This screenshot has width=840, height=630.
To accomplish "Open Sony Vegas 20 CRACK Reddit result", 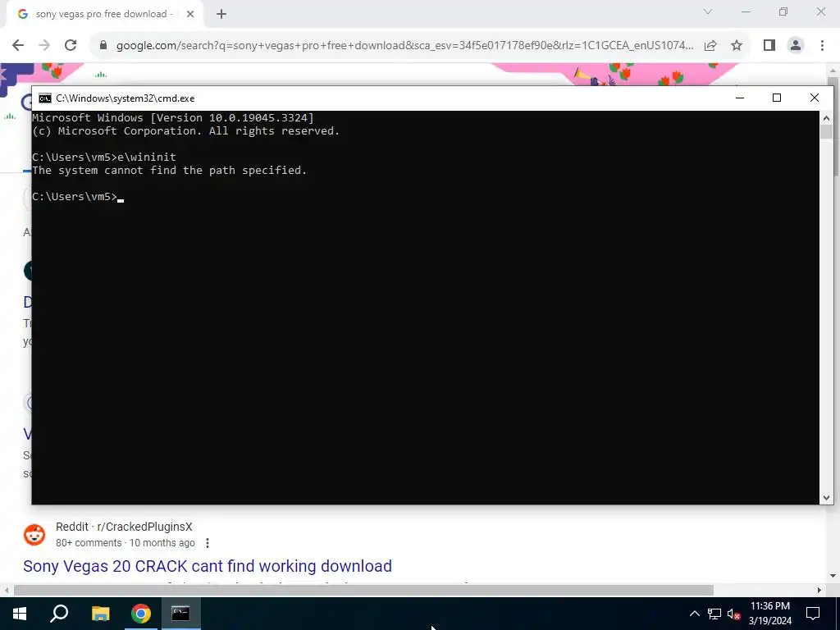I will pyautogui.click(x=208, y=566).
